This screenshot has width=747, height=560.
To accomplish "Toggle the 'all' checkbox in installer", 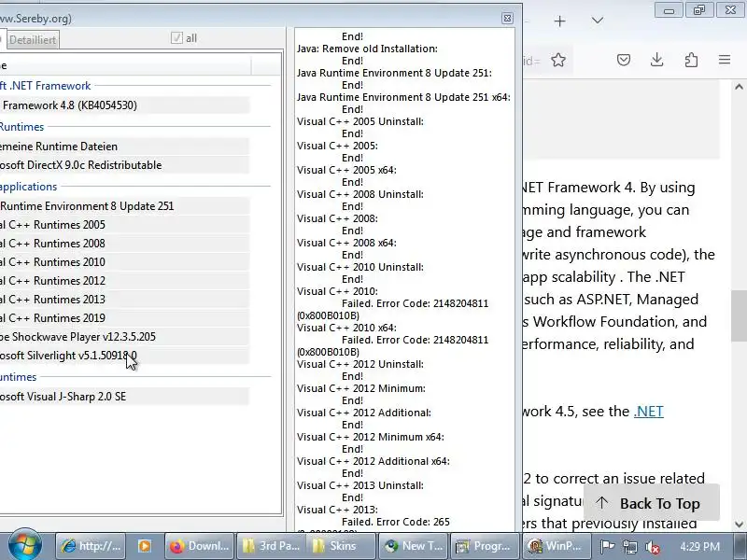I will tap(176, 38).
